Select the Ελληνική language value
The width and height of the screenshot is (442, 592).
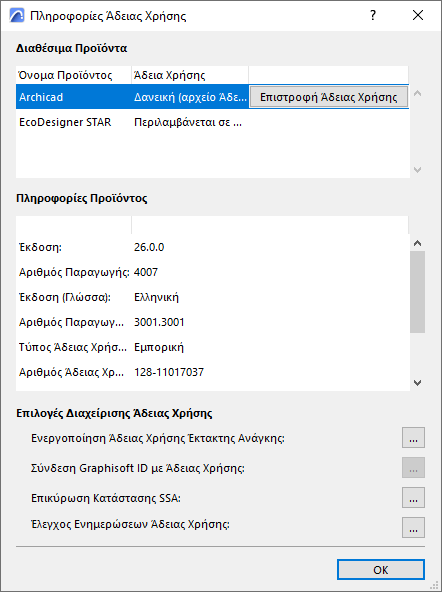point(156,297)
